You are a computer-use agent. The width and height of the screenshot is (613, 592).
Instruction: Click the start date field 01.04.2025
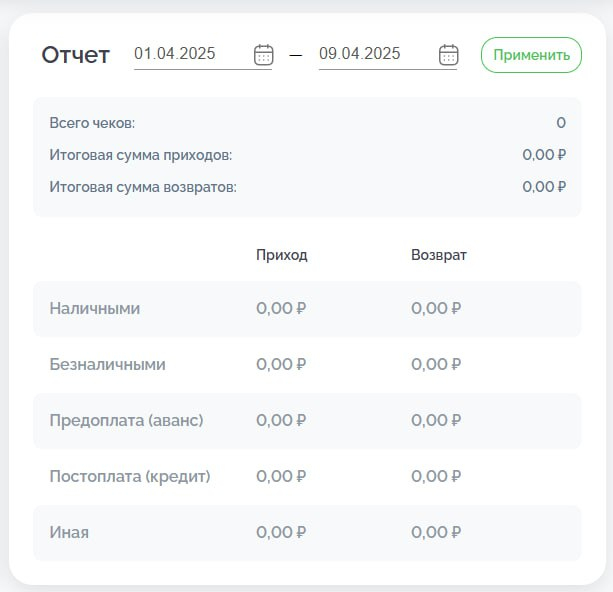(175, 54)
